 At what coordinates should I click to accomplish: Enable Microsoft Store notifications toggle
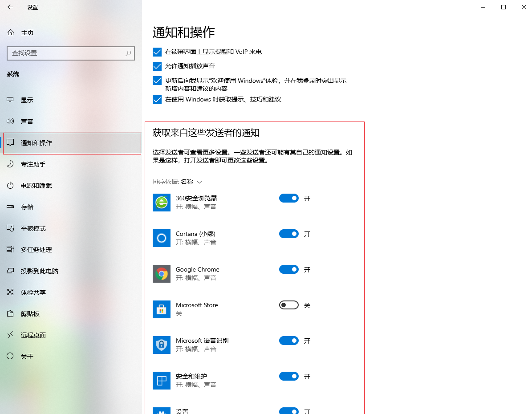pos(288,305)
